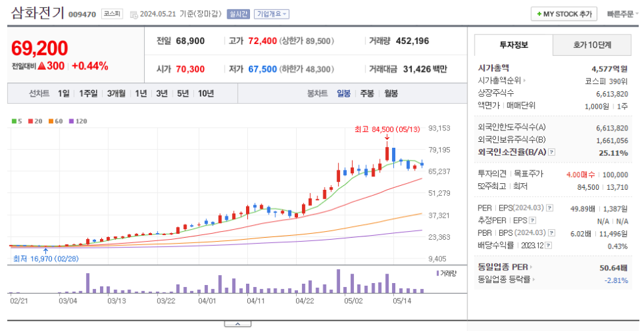This screenshot has width=644, height=331.
Task: Select the 월봉 candle chart
Action: click(391, 93)
